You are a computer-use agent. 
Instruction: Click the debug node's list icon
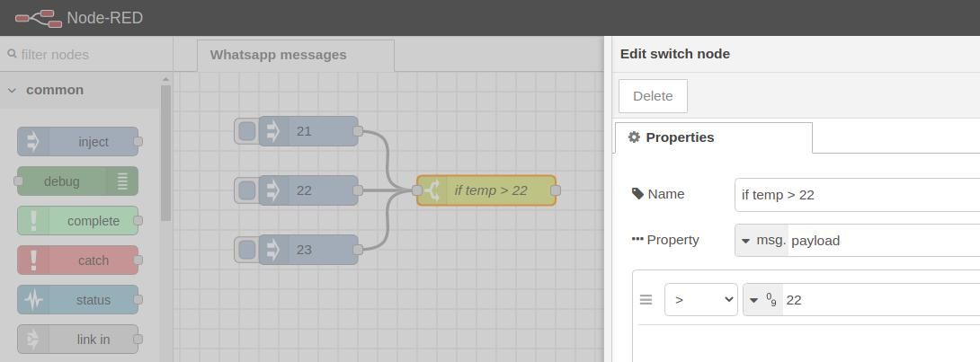122,181
